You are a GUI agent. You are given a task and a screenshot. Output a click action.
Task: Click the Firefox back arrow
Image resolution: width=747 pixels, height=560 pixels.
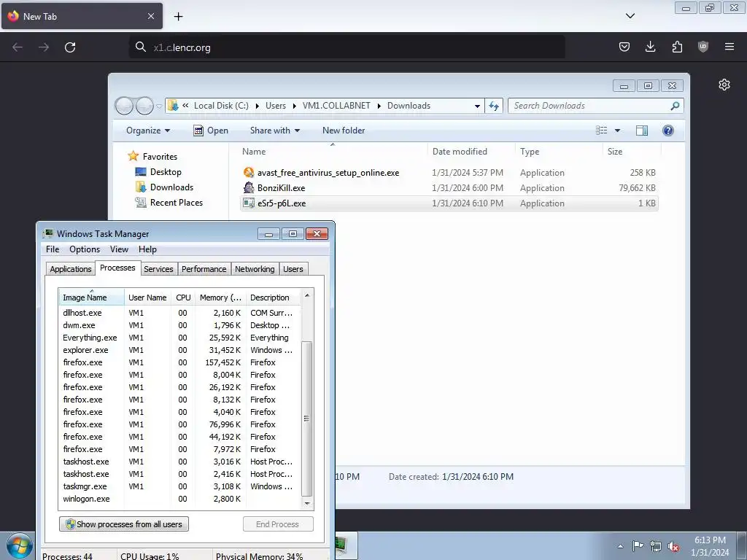pyautogui.click(x=18, y=47)
